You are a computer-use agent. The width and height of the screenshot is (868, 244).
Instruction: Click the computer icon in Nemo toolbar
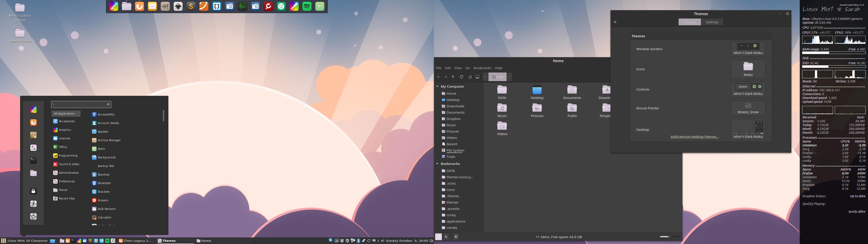(x=477, y=77)
